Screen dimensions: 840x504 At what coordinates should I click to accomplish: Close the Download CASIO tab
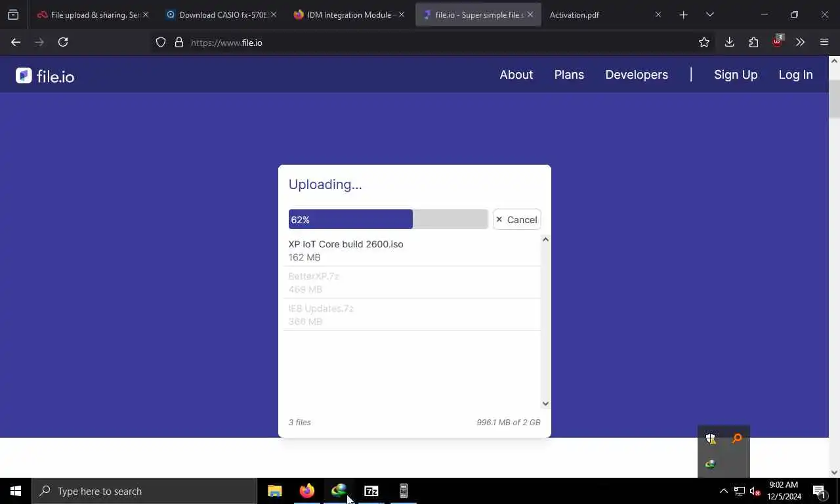(x=274, y=14)
